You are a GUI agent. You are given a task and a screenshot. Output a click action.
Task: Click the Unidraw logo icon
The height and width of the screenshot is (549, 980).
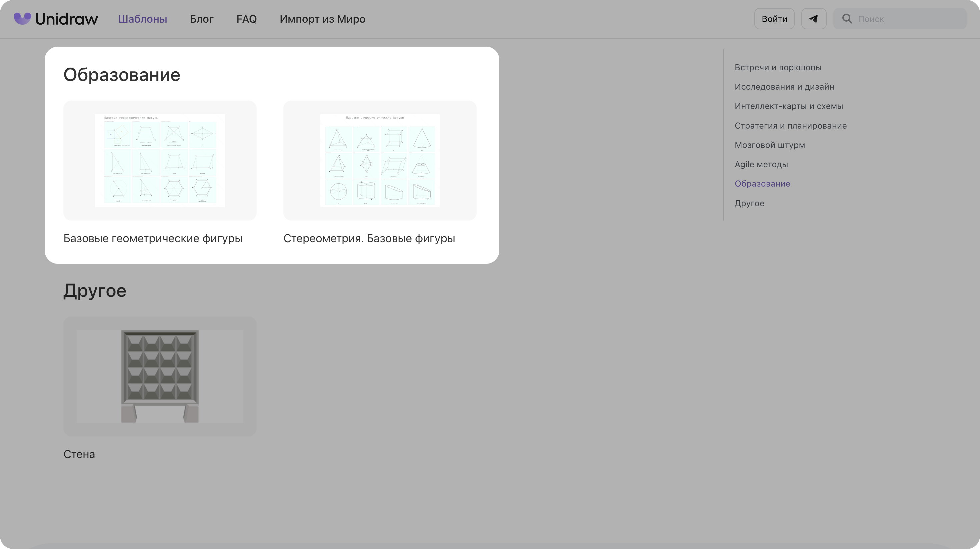pyautogui.click(x=22, y=18)
